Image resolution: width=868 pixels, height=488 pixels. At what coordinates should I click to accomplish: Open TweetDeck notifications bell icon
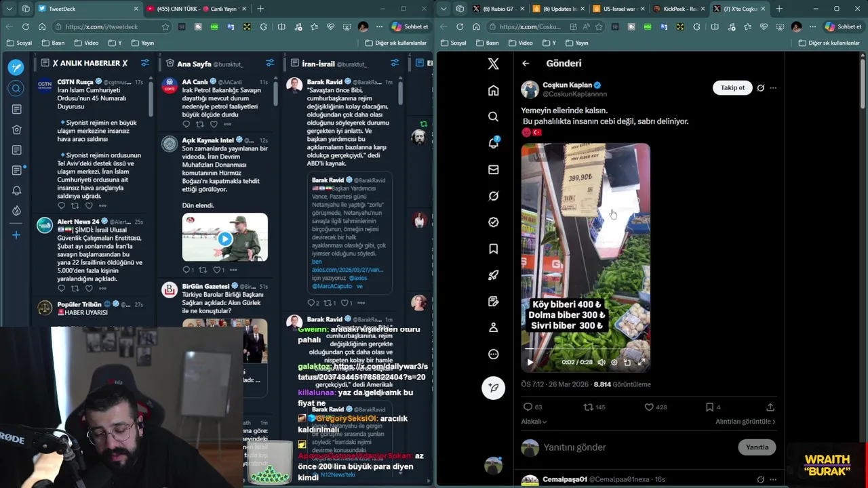pyautogui.click(x=16, y=190)
